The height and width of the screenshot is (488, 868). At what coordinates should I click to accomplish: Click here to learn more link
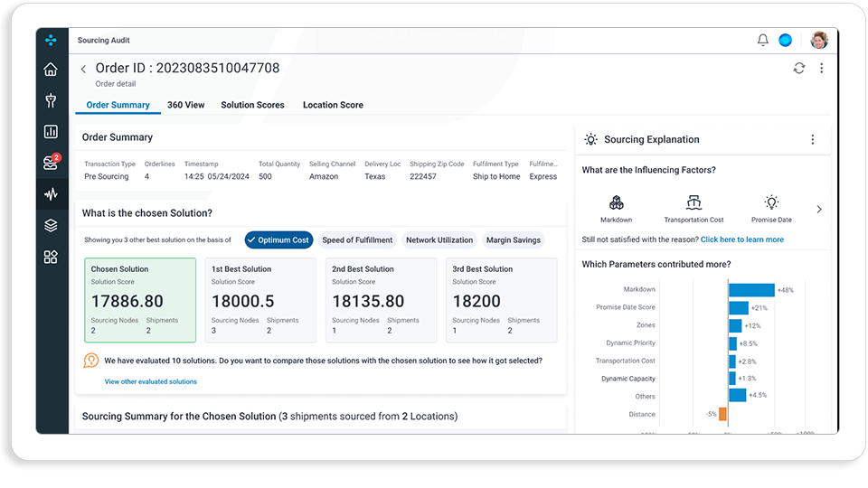[741, 239]
